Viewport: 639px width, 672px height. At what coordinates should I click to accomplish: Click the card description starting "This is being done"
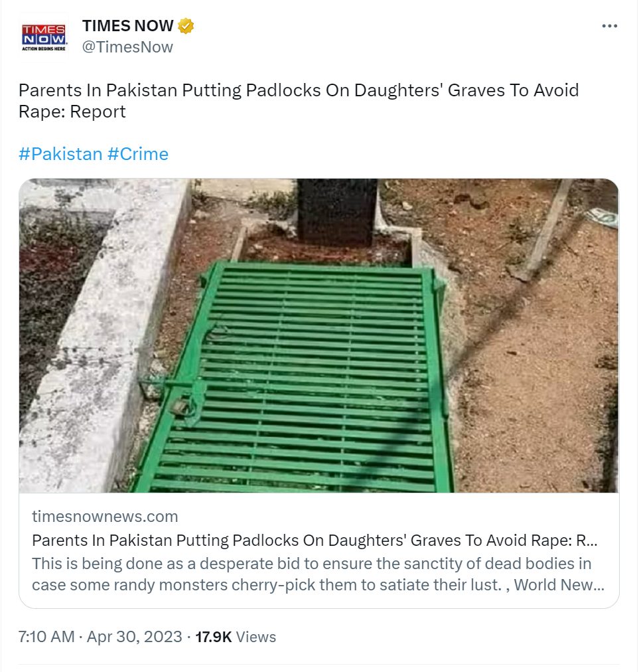[318, 574]
